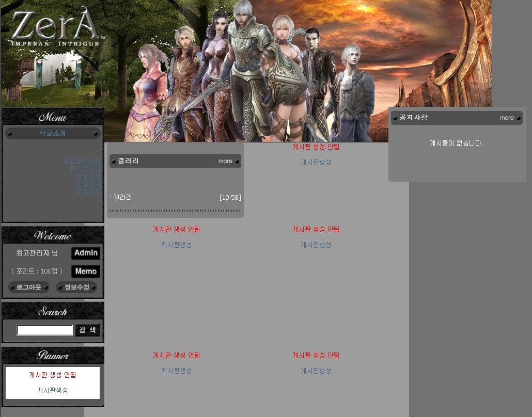Click the 포인트 : 100점 points text
This screenshot has width=532, height=417.
pos(37,271)
